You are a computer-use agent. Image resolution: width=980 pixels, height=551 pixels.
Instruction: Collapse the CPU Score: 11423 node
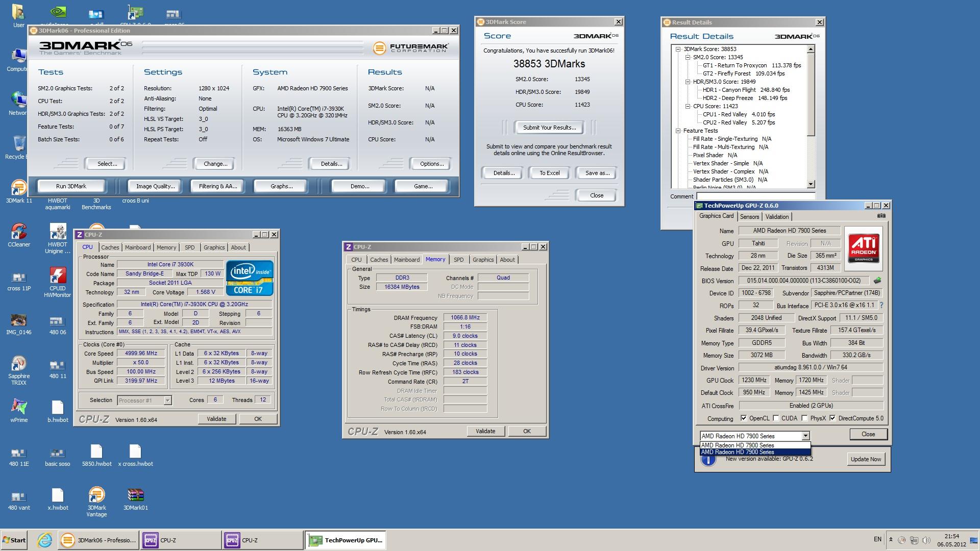pos(688,106)
